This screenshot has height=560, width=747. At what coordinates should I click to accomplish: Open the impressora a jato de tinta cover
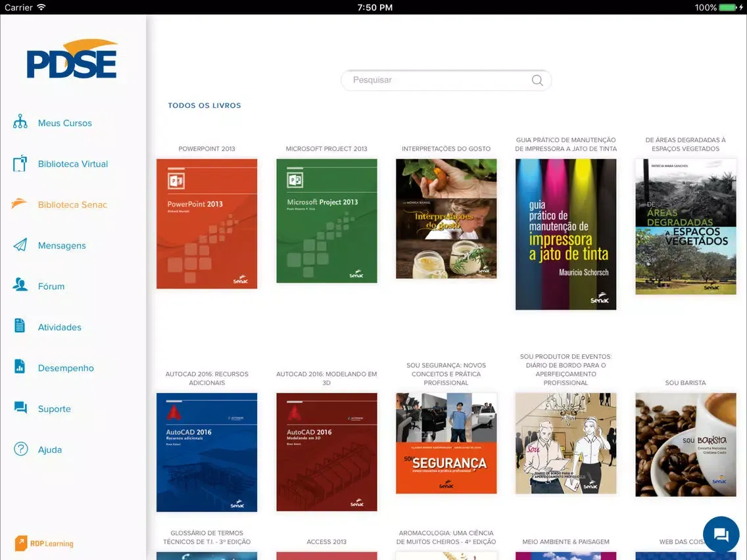pyautogui.click(x=566, y=234)
